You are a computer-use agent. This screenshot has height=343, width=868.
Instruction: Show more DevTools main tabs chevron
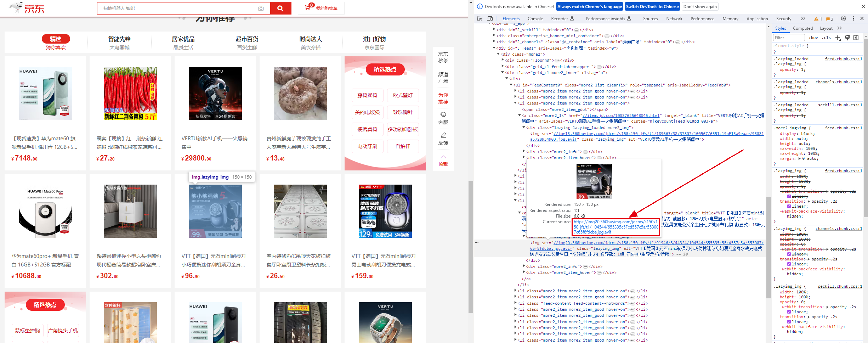point(803,18)
